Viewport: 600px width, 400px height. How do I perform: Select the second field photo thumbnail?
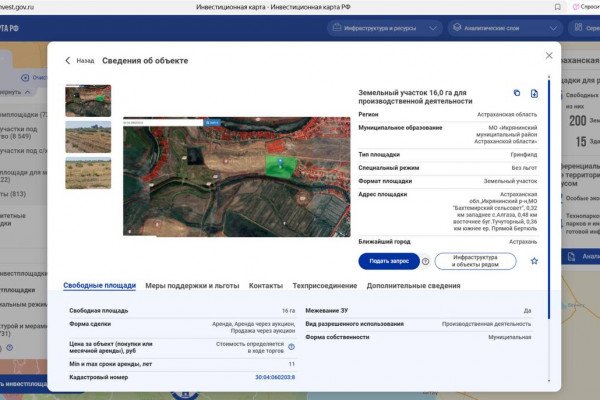pyautogui.click(x=88, y=137)
